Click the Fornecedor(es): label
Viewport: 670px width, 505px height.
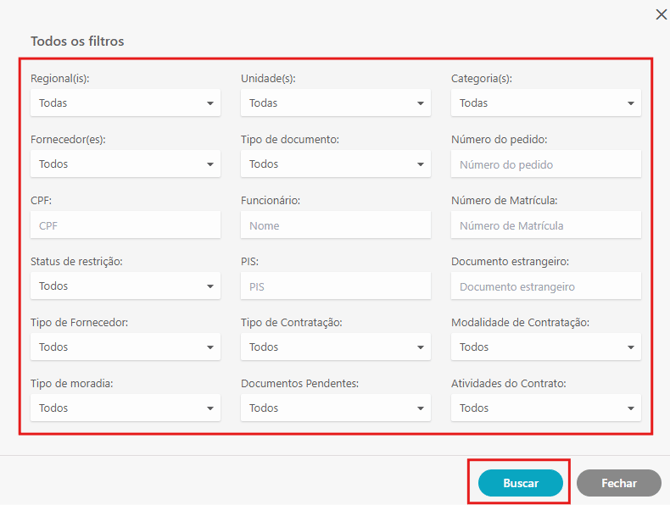click(68, 140)
